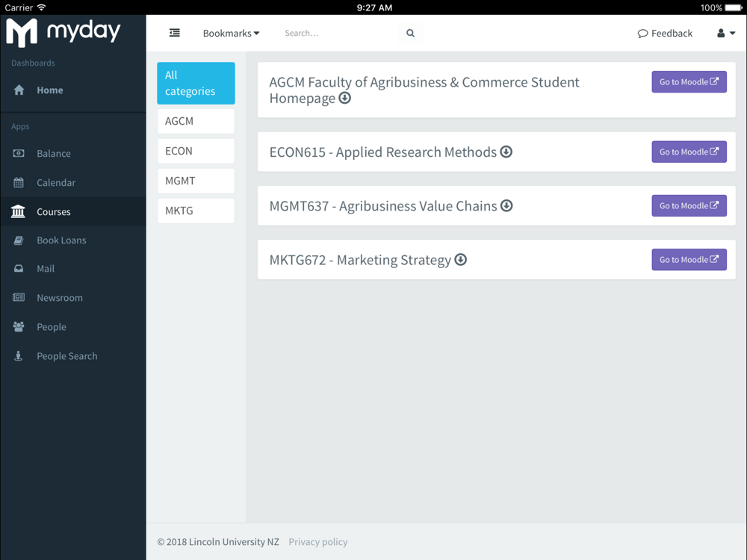
Task: Click the 9:27 AM clock
Action: (x=374, y=7)
